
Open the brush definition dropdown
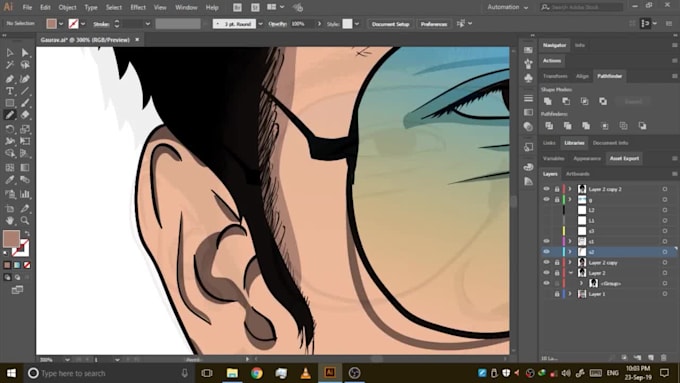(260, 24)
